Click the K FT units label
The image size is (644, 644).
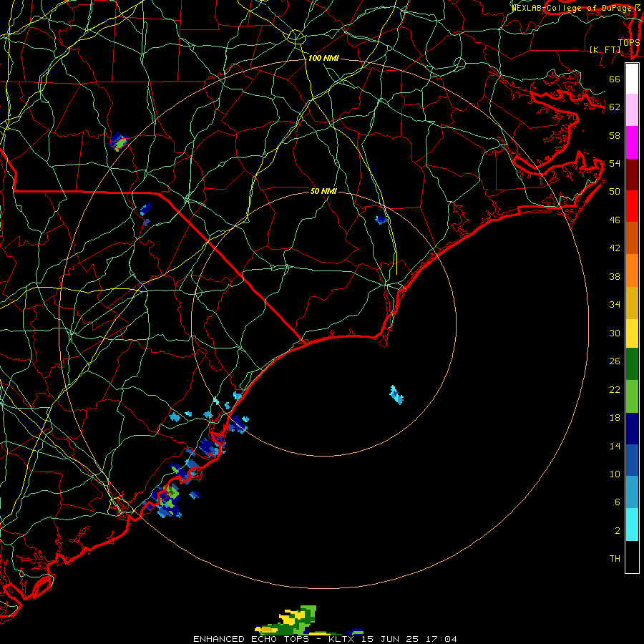pyautogui.click(x=605, y=49)
